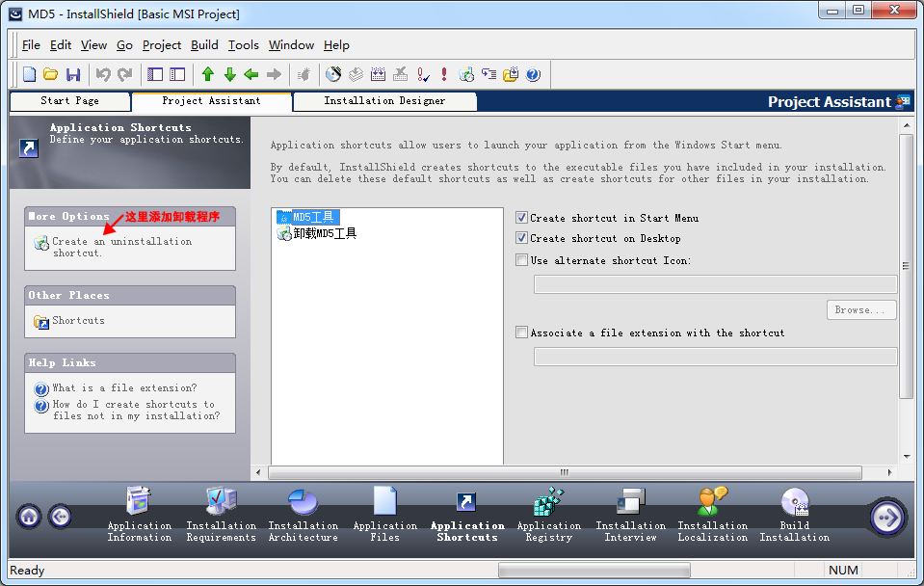Open the Help menu
The width and height of the screenshot is (924, 586).
(336, 45)
